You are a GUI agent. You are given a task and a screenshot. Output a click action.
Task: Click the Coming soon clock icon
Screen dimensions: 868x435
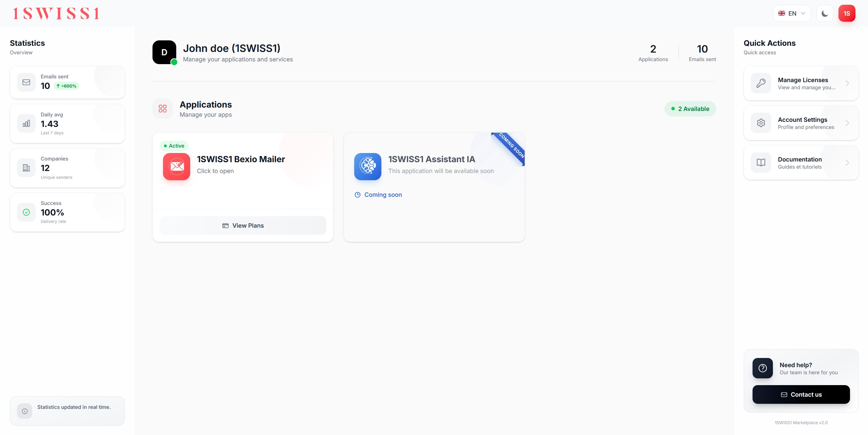(x=358, y=195)
